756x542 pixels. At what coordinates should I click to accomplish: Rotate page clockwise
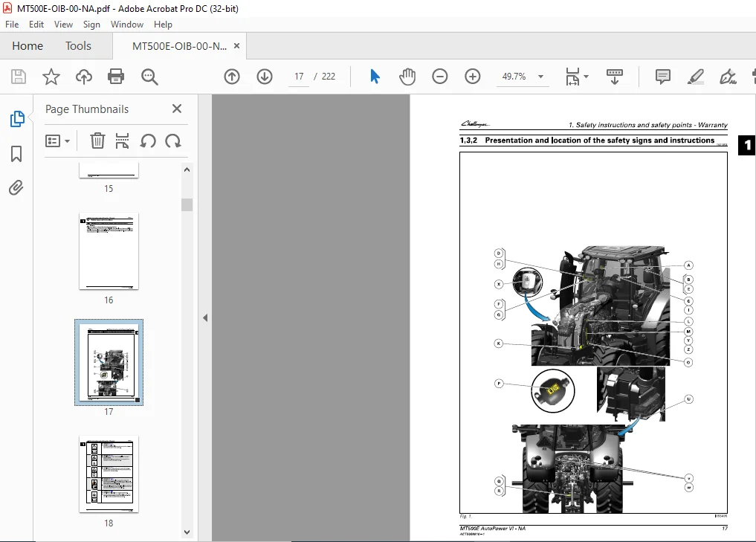(173, 141)
